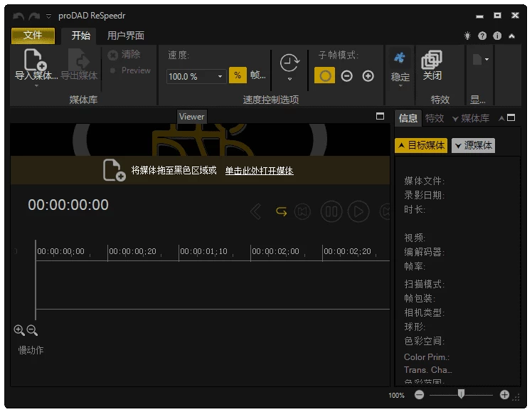Click the loop playback icon
Viewport: 532px width, 412px height.
pyautogui.click(x=282, y=211)
